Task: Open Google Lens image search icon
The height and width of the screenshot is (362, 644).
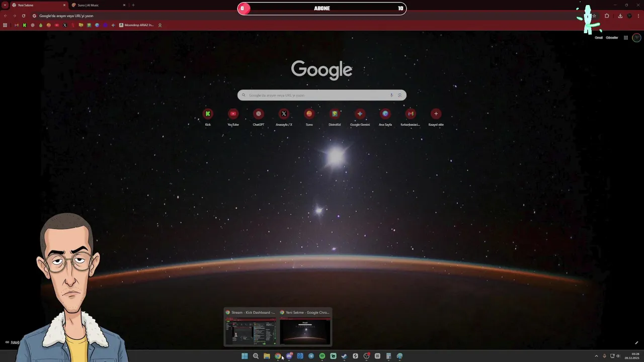Action: 399,95
